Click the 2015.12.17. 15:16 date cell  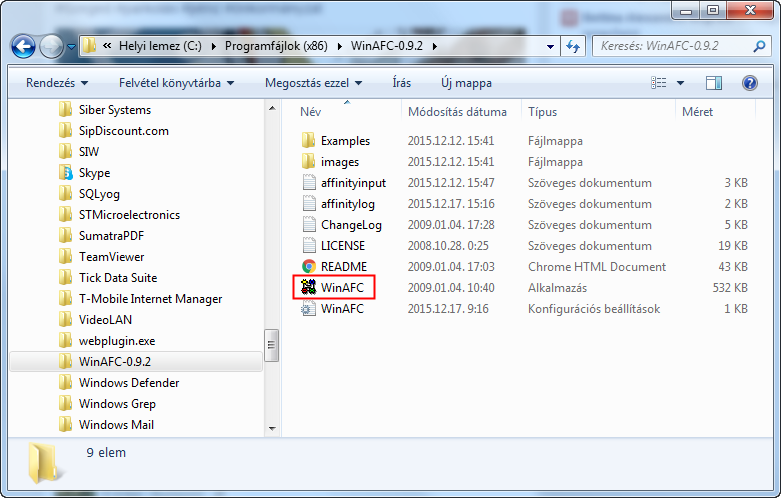(x=451, y=204)
